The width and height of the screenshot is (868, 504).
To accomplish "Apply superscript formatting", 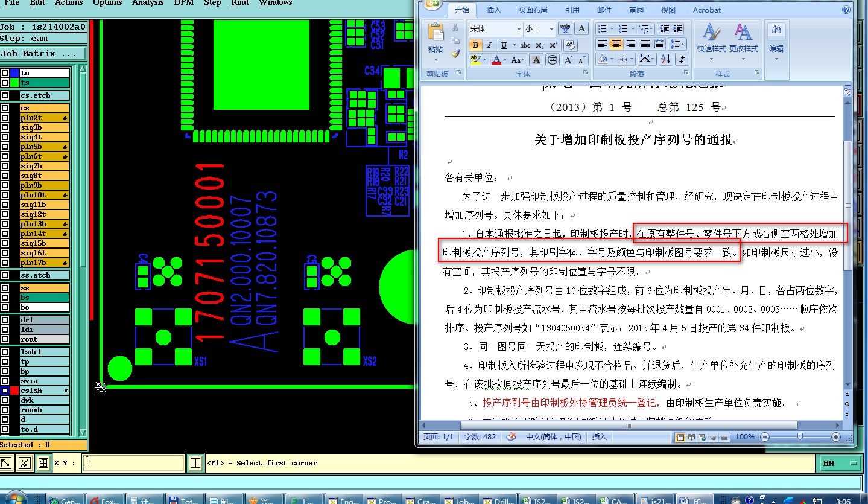I will pos(553,45).
